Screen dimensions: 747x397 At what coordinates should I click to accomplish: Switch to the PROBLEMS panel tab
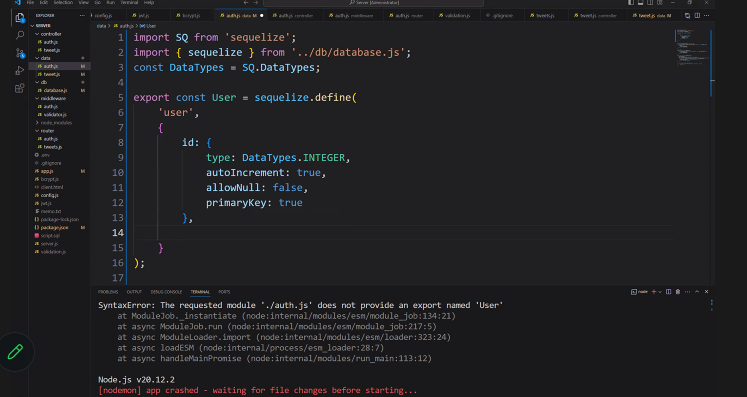point(108,292)
